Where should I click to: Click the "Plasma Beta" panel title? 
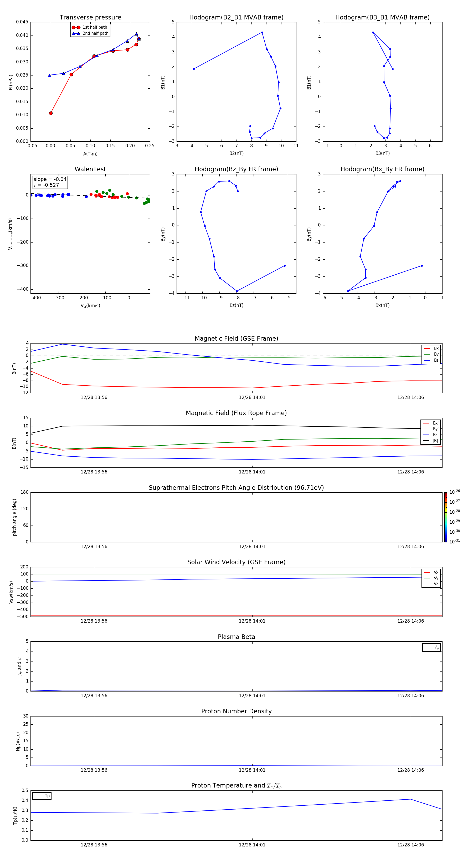pyautogui.click(x=236, y=637)
